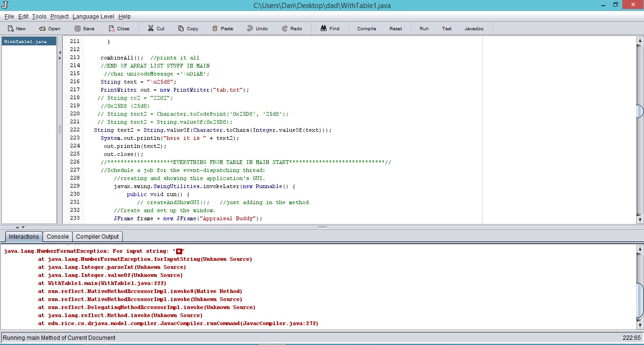
Task: Click the interactions pane scrollbar down arrow
Action: 640,325
